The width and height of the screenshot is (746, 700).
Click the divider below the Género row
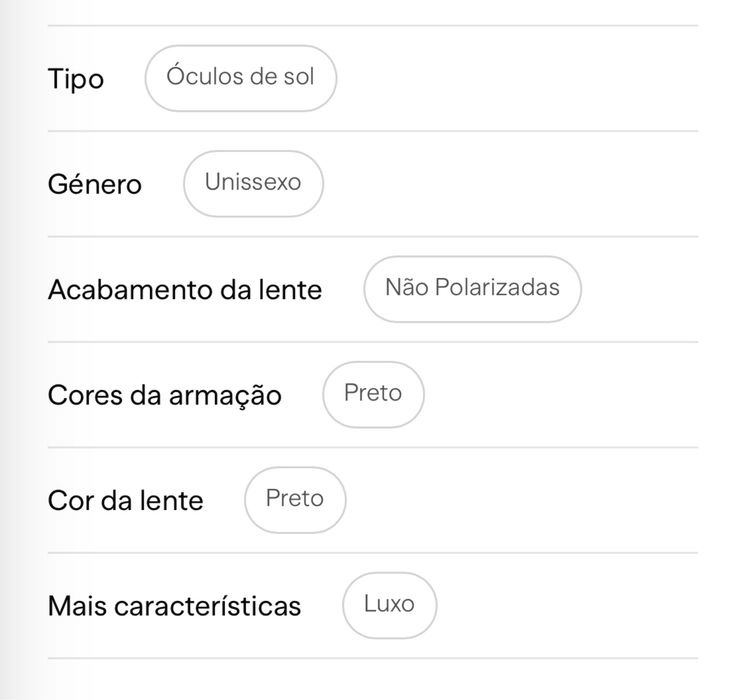pyautogui.click(x=373, y=237)
